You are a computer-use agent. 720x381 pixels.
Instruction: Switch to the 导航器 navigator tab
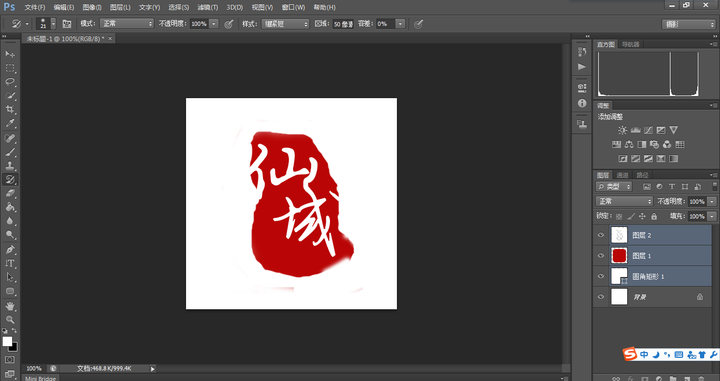(x=630, y=44)
